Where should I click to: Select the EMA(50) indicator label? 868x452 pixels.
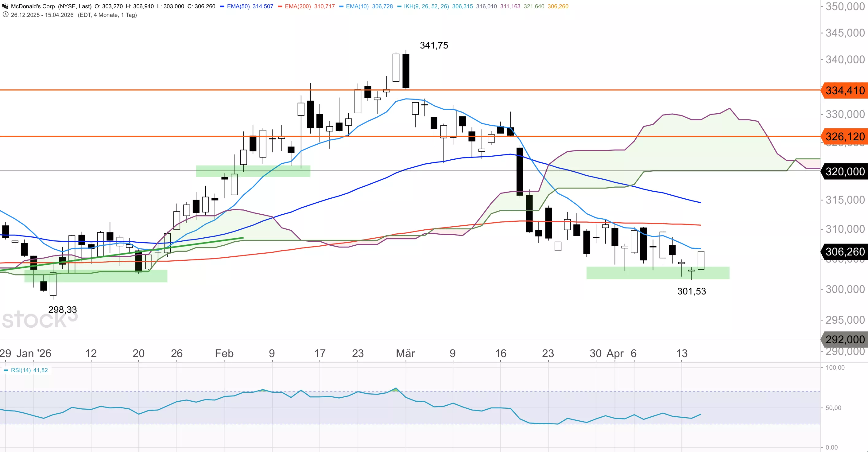pos(238,6)
